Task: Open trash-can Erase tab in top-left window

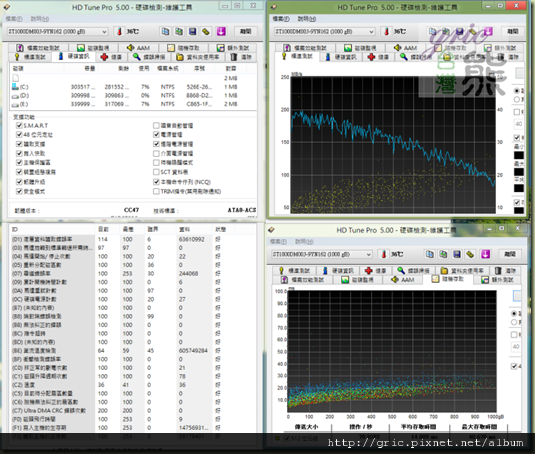Action: click(241, 57)
